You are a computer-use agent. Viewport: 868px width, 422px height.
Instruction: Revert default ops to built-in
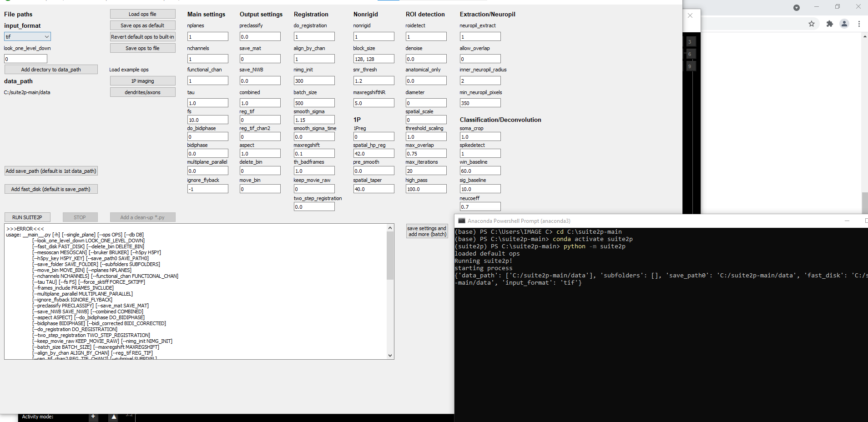click(x=142, y=36)
